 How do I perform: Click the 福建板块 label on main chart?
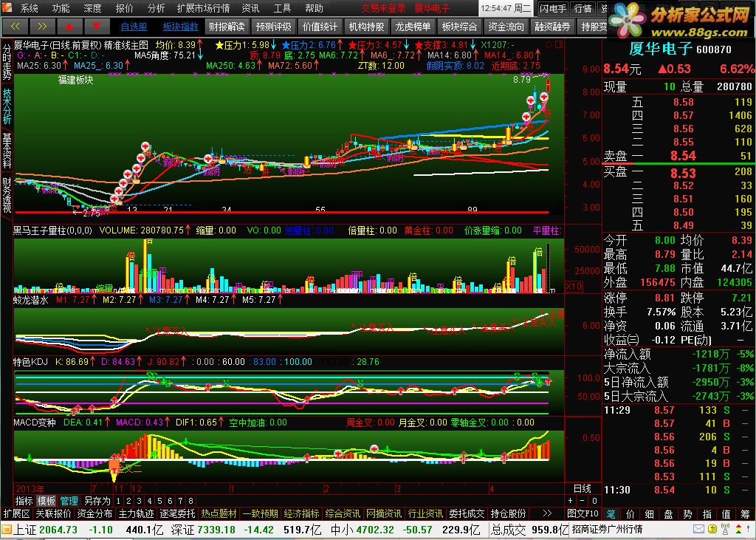click(76, 80)
